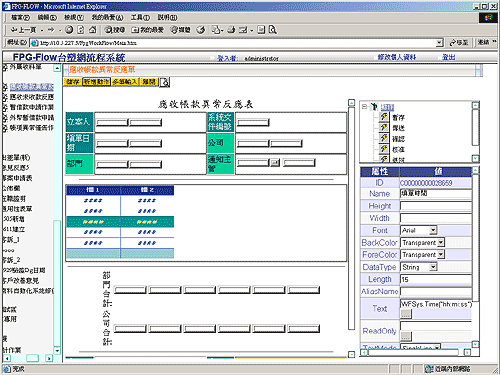Screen dimensions: 500x375
Task: Open the DataType dropdown showing String
Action: 433,267
